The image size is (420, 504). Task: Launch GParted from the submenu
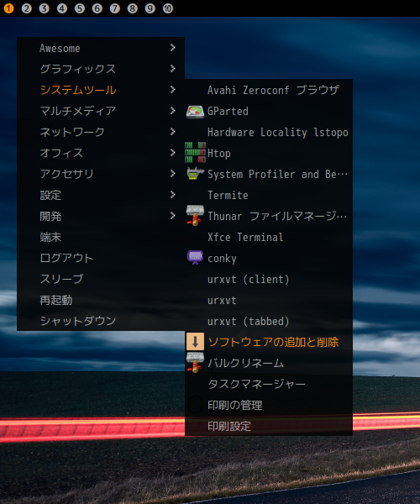coord(269,111)
